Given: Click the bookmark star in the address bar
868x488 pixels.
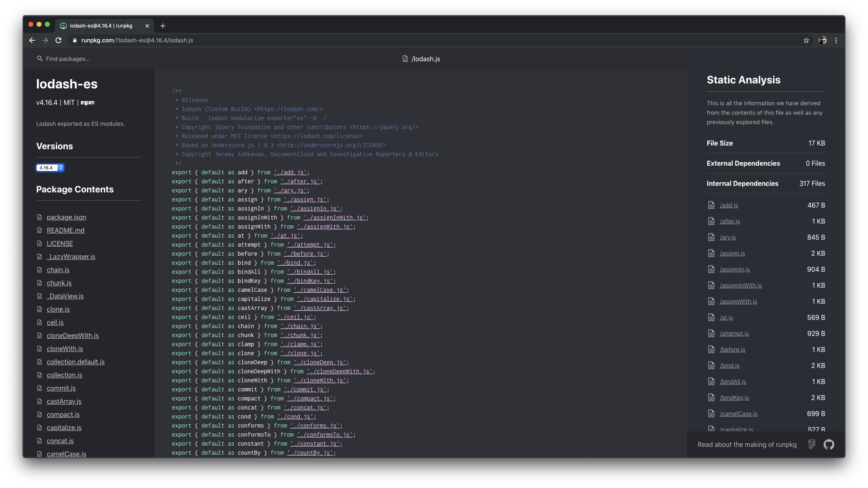Looking at the screenshot, I should 806,40.
